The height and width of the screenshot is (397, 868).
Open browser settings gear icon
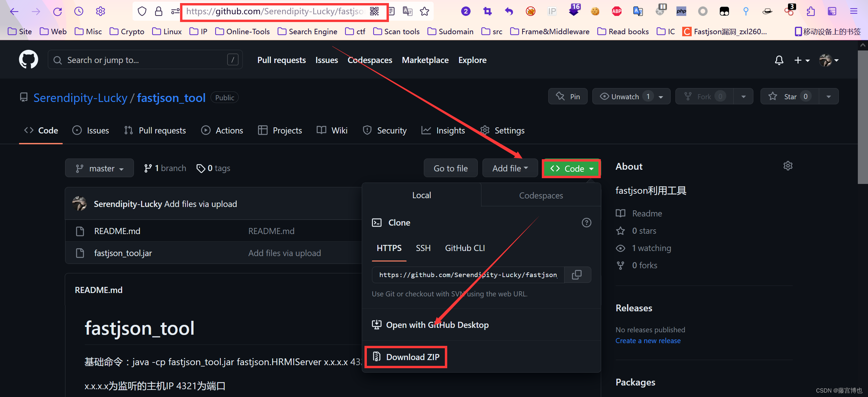(100, 12)
